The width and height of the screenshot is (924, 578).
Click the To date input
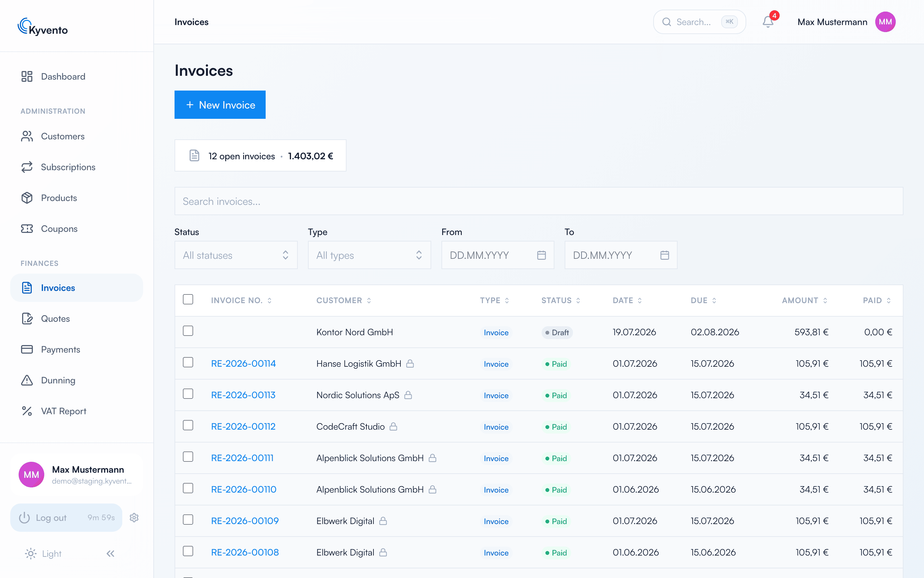pyautogui.click(x=621, y=255)
